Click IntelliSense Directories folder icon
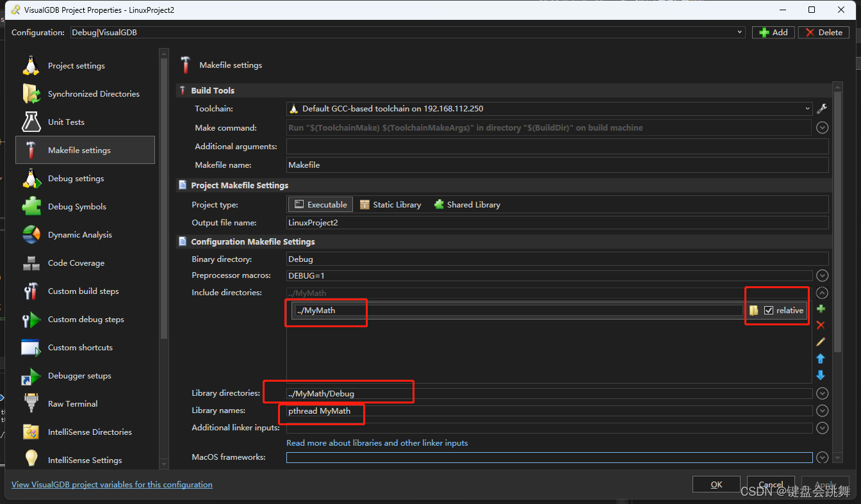 [31, 432]
